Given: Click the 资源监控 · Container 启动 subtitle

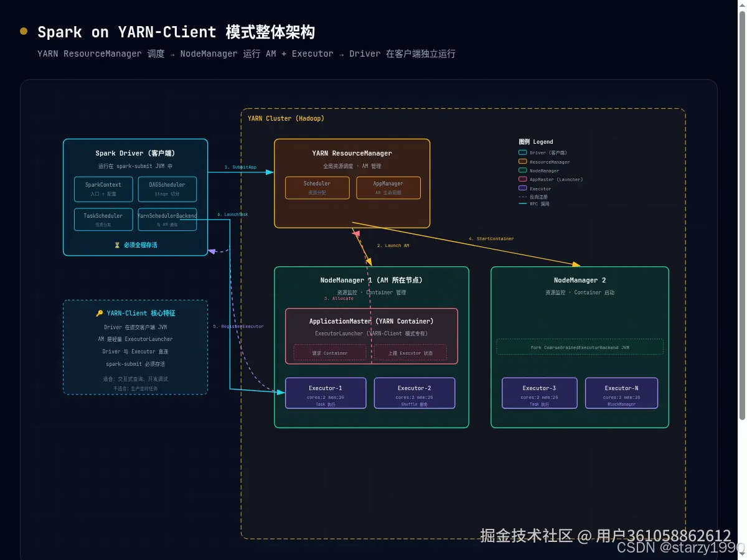Looking at the screenshot, I should [x=580, y=292].
